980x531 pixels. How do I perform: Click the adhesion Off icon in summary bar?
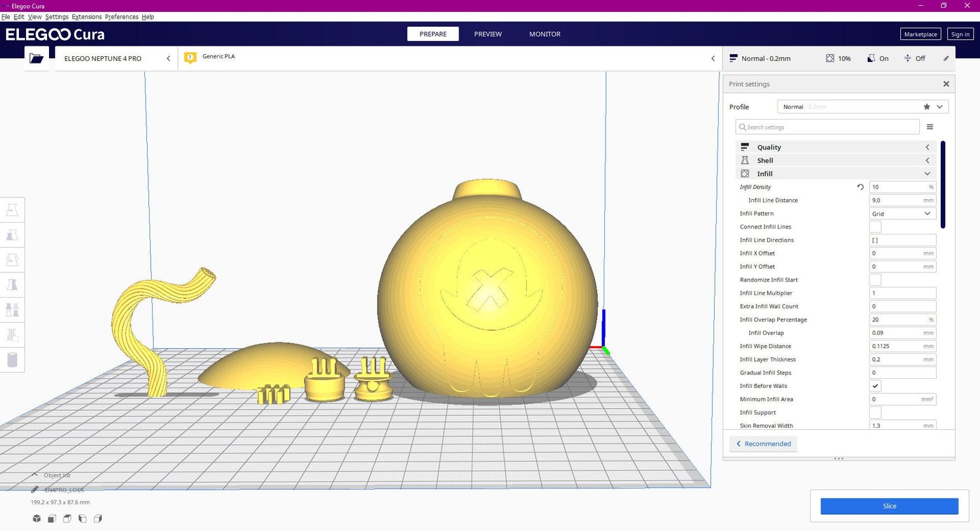pos(907,58)
